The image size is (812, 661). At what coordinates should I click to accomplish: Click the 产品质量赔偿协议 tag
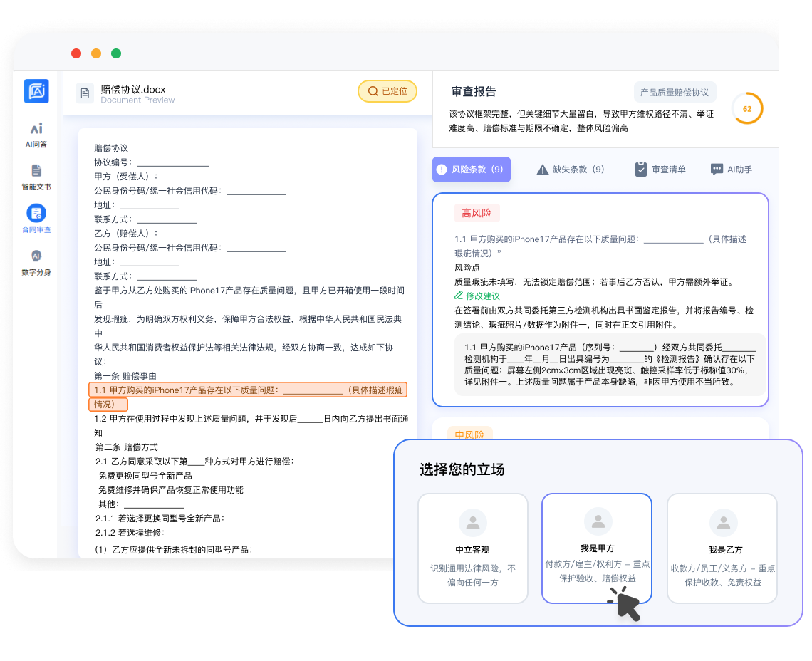pos(675,93)
